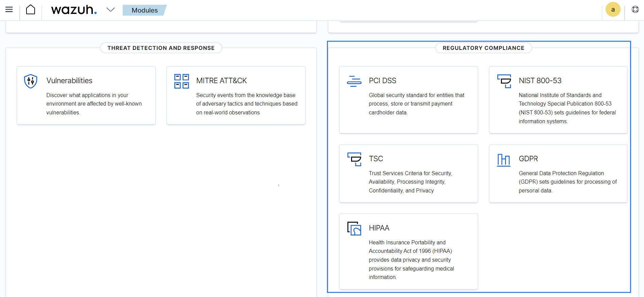Click the PCI DSS description text
Screen dimensions: 644x297
pos(417,104)
